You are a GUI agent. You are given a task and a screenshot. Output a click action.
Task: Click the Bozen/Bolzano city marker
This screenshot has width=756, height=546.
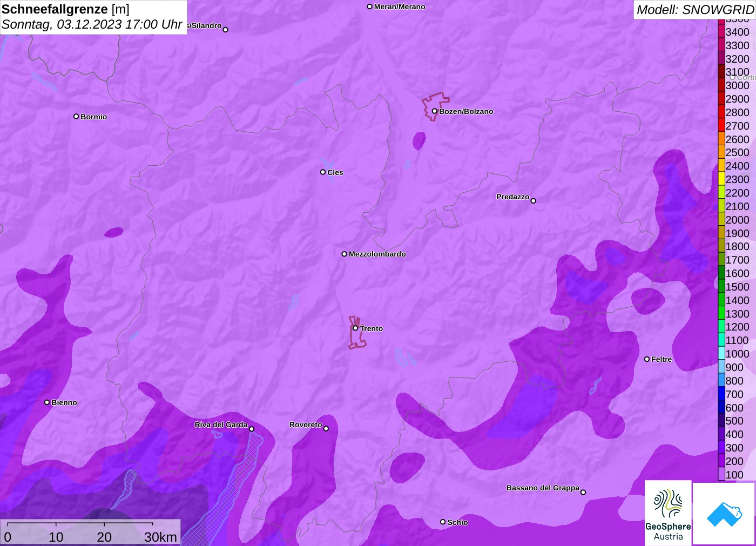coord(435,111)
